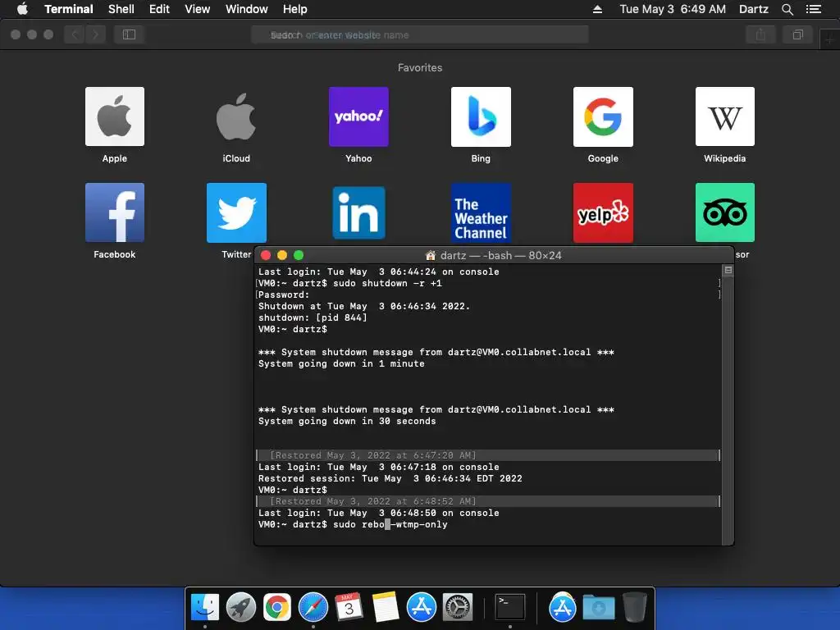
Task: Click the Dartz user name in menu bar
Action: pyautogui.click(x=753, y=9)
